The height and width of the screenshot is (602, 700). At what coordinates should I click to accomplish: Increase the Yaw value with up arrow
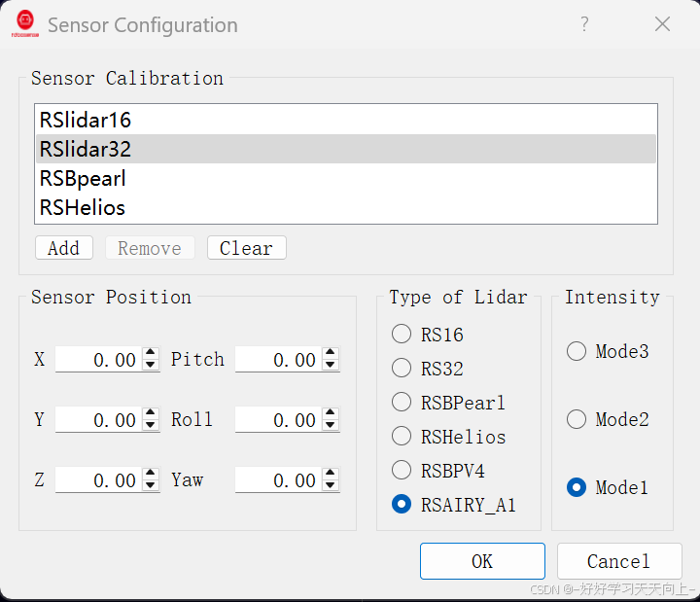pyautogui.click(x=332, y=475)
